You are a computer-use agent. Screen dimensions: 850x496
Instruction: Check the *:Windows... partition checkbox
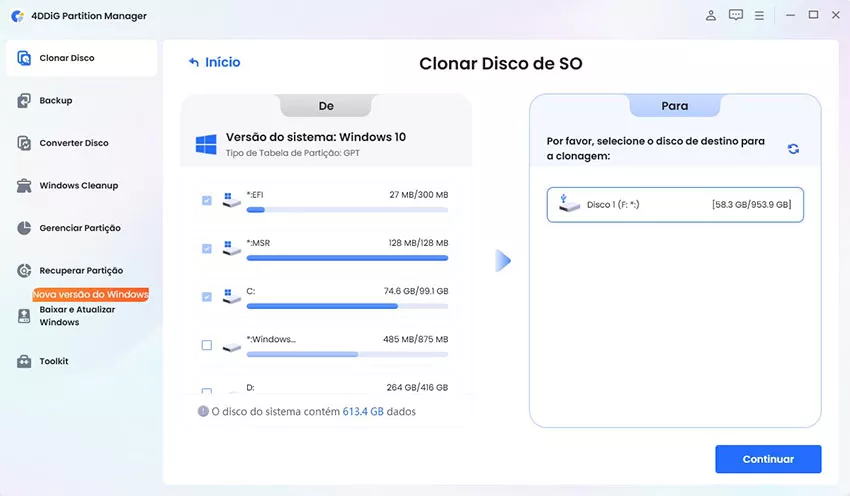[207, 345]
